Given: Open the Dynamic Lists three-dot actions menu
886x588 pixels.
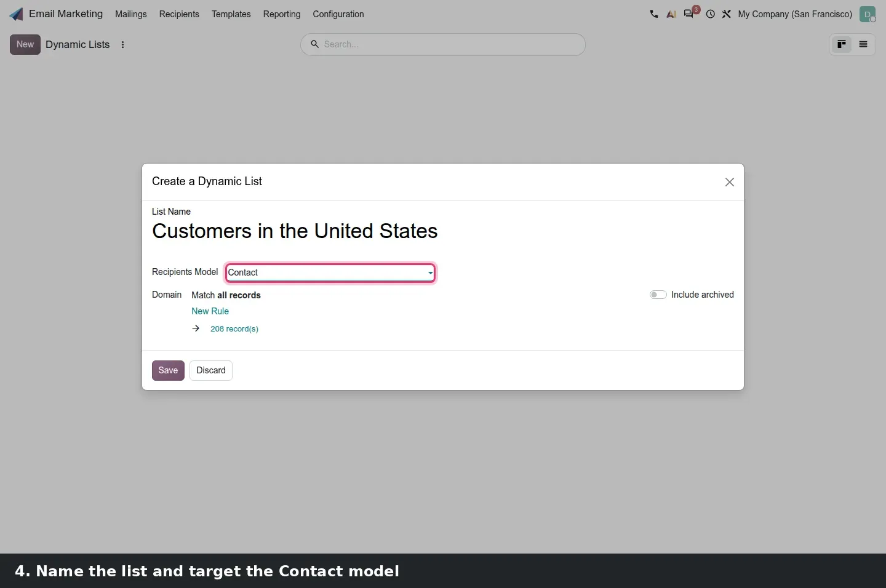Looking at the screenshot, I should coord(123,45).
